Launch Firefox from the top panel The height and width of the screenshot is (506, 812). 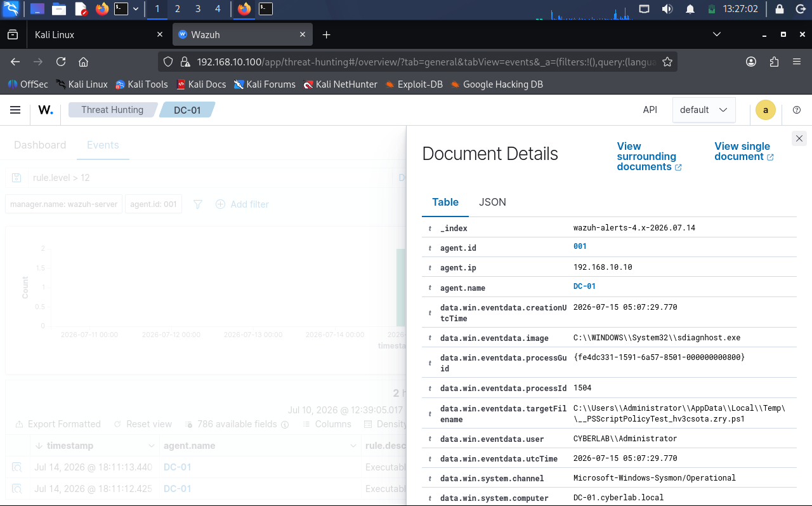point(101,9)
